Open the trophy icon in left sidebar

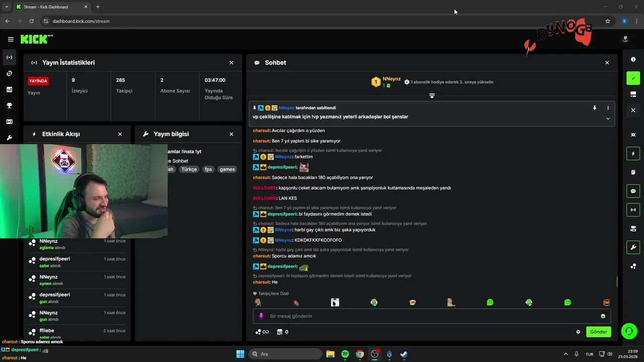coord(9,106)
